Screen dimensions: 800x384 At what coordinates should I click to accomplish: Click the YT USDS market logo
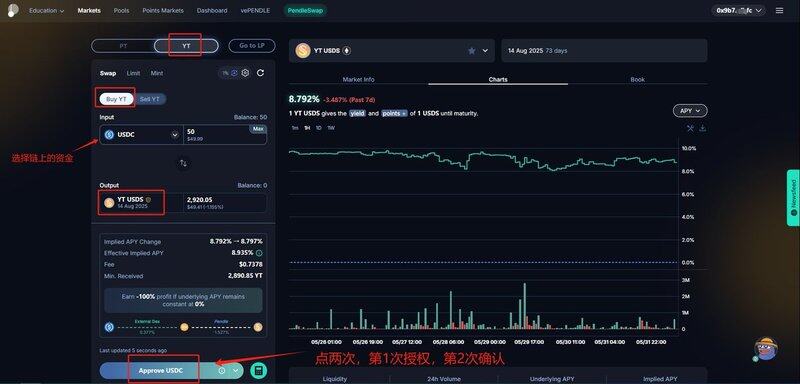tap(303, 50)
